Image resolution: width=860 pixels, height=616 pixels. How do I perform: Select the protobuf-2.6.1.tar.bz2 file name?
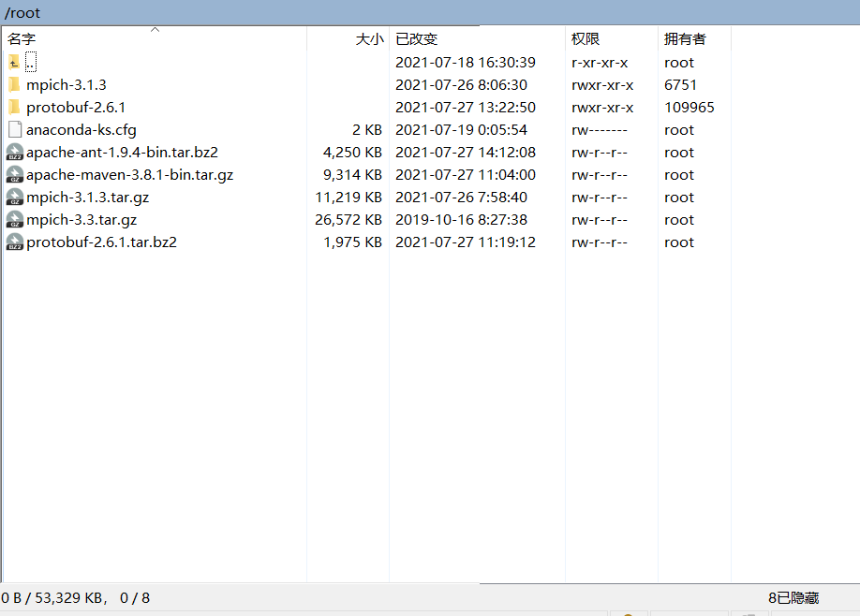coord(101,242)
